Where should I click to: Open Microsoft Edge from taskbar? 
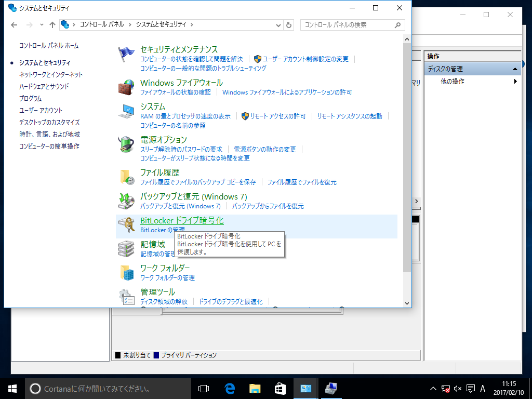[x=230, y=389]
